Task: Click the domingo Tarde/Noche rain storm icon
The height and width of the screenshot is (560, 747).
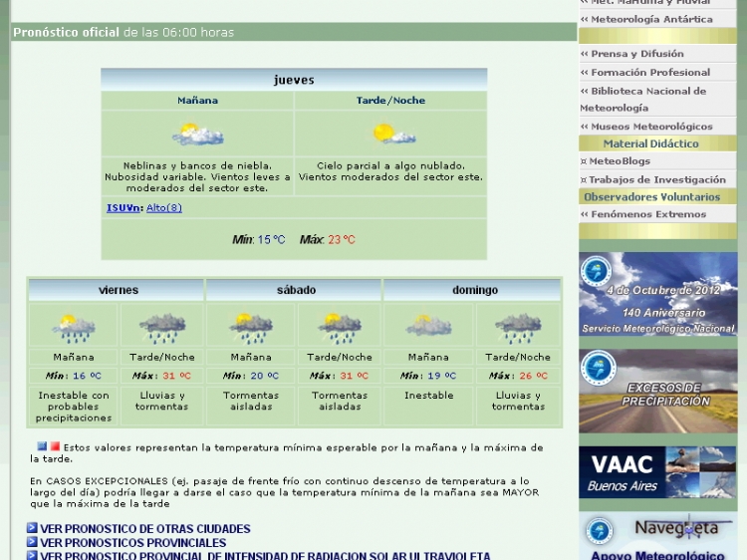Action: 518,329
